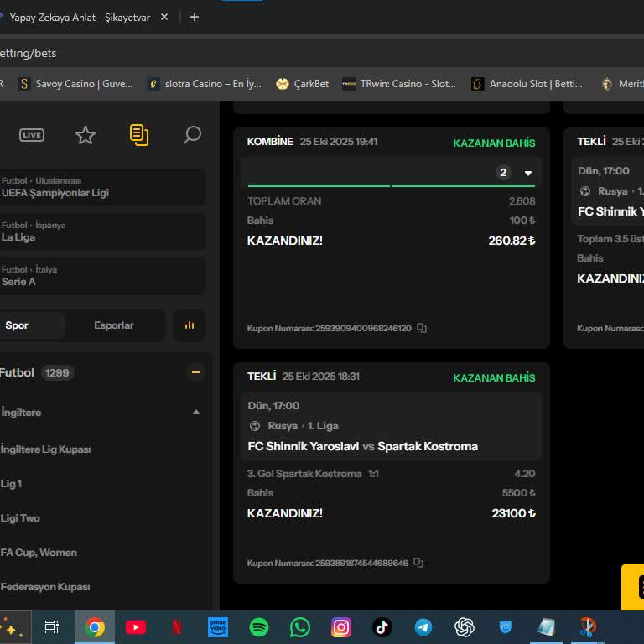Open a new browser tab
This screenshot has width=644, height=644.
pyautogui.click(x=195, y=17)
